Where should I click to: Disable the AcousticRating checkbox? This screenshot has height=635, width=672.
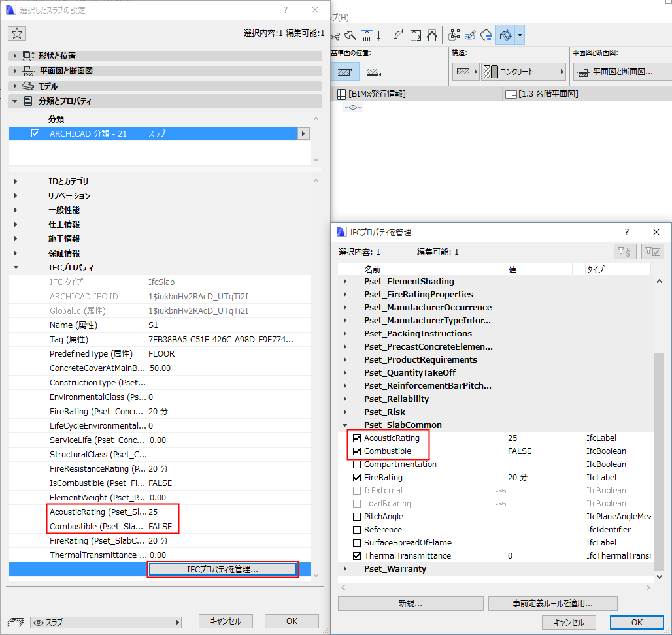(357, 438)
